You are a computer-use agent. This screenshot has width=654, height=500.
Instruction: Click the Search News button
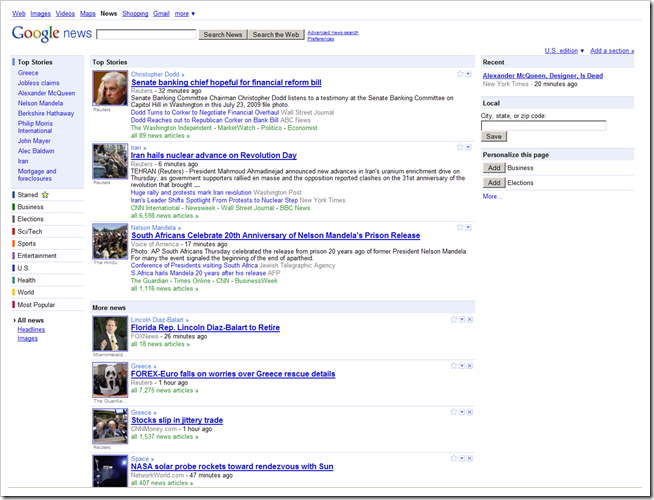223,35
